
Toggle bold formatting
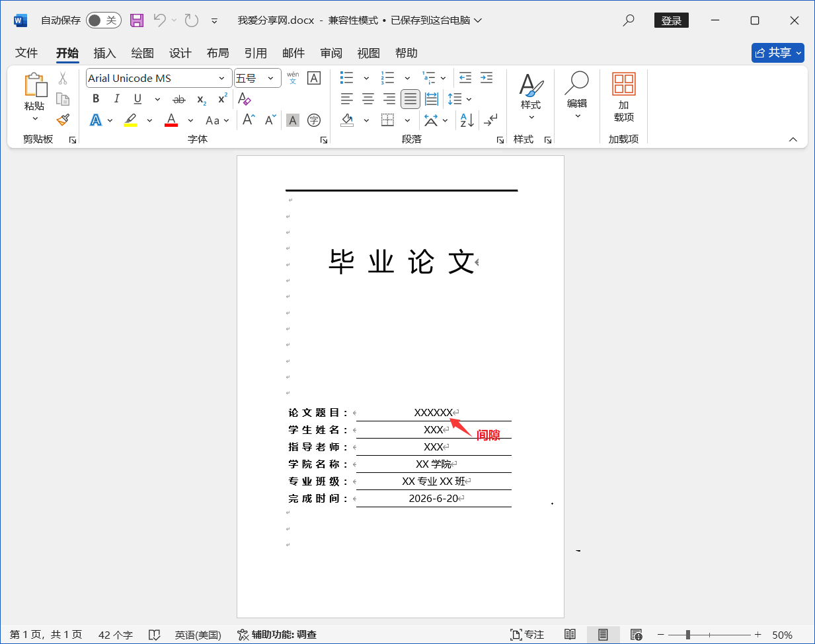(x=96, y=99)
